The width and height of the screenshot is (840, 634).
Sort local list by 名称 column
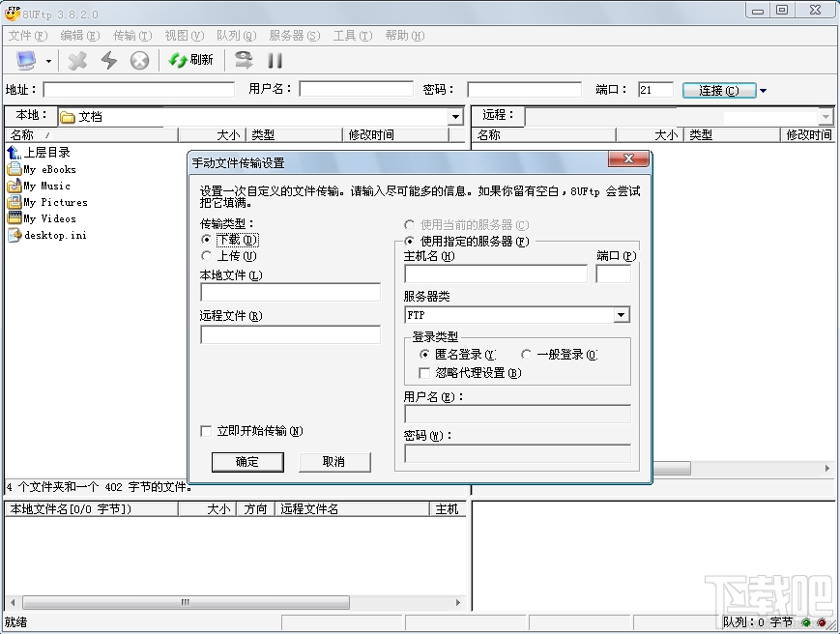[x=91, y=135]
